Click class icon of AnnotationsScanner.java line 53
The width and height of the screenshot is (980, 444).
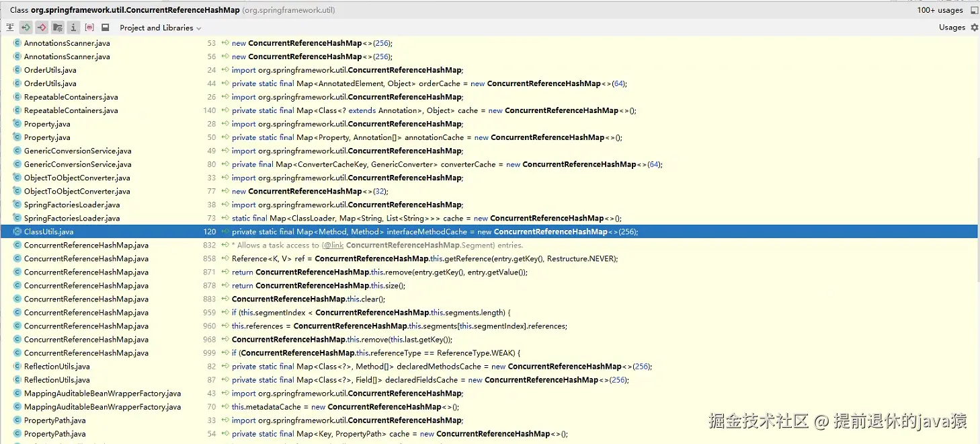coord(17,43)
